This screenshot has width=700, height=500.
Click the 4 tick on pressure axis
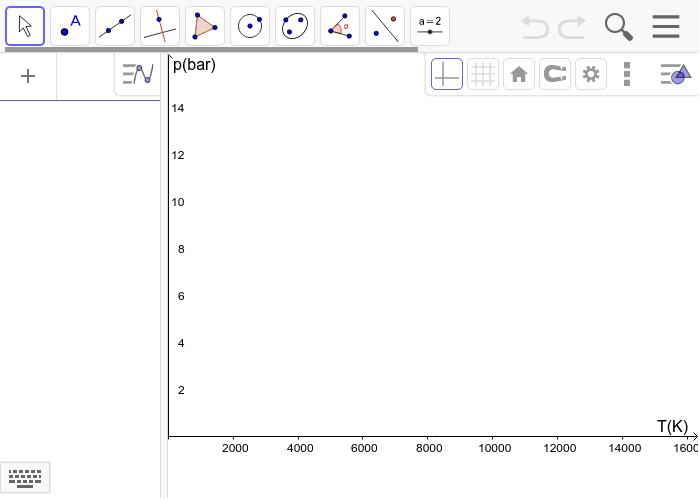pyautogui.click(x=181, y=343)
